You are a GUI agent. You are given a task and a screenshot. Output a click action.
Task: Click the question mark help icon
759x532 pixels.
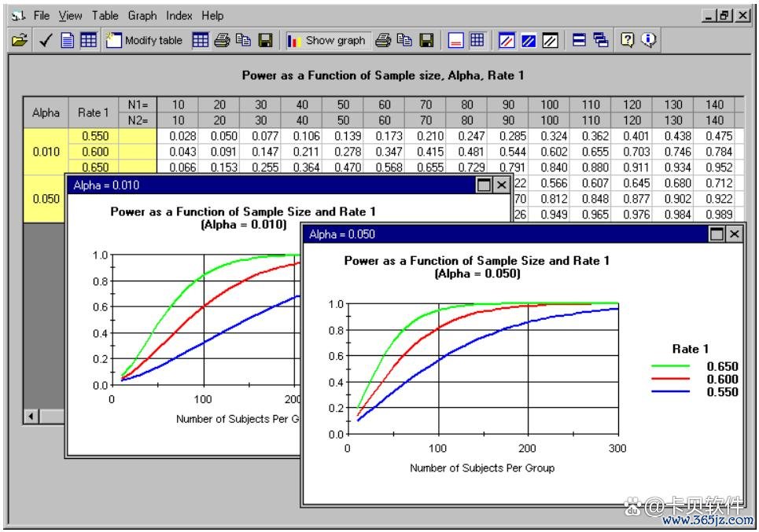pos(628,41)
